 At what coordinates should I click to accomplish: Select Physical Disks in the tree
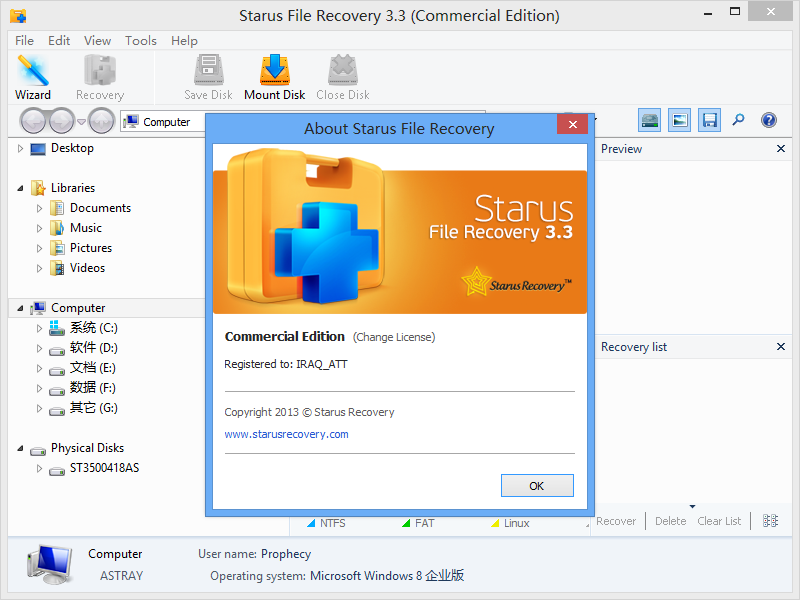pos(87,448)
